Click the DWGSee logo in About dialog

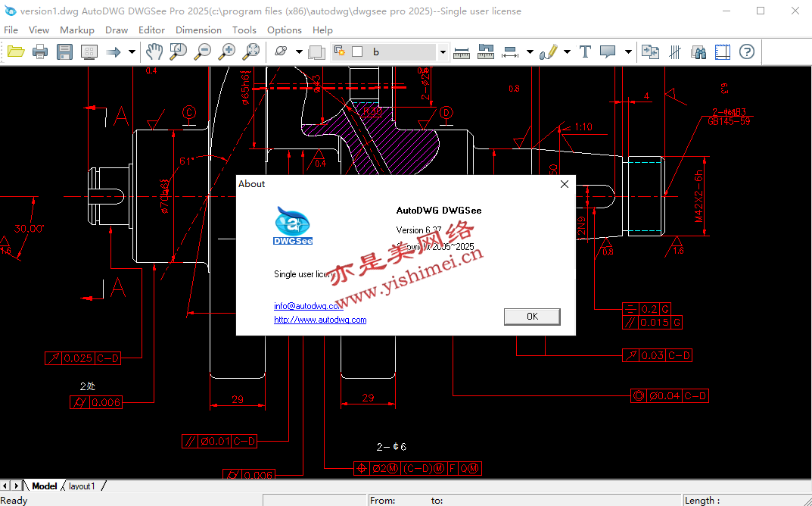[293, 226]
